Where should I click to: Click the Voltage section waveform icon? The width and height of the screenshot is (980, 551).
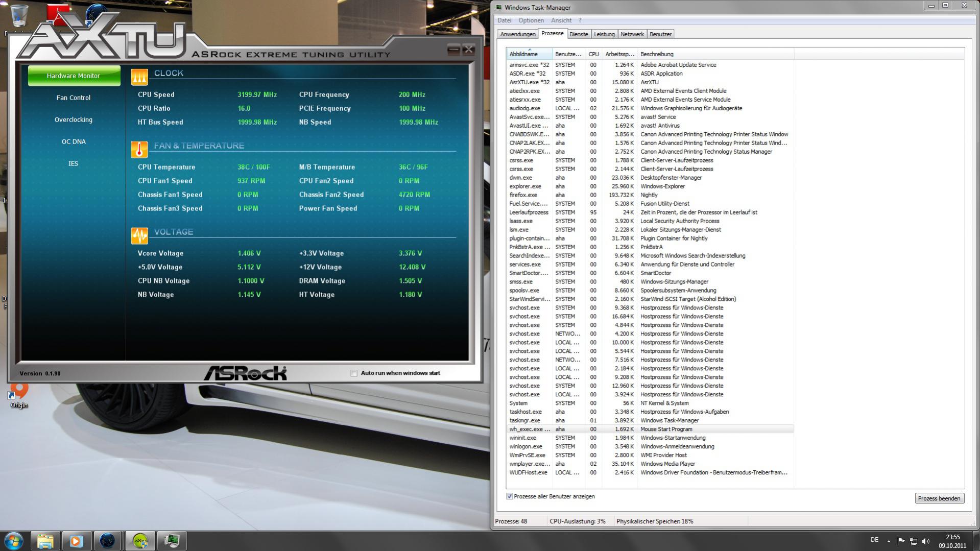[x=139, y=235]
